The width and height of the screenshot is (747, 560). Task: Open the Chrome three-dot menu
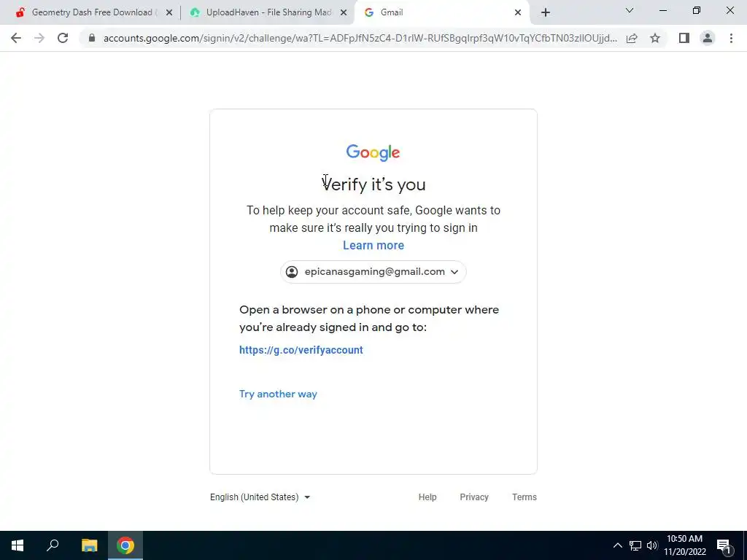tap(731, 38)
